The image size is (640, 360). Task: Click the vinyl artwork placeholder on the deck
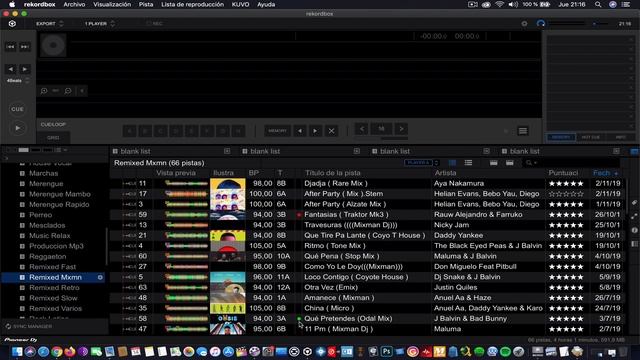point(53,45)
